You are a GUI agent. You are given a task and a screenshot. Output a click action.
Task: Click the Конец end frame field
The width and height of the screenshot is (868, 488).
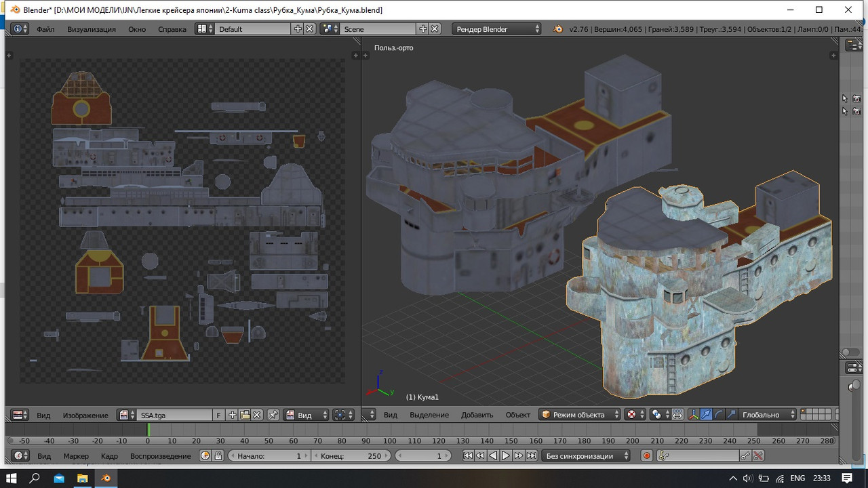(350, 456)
